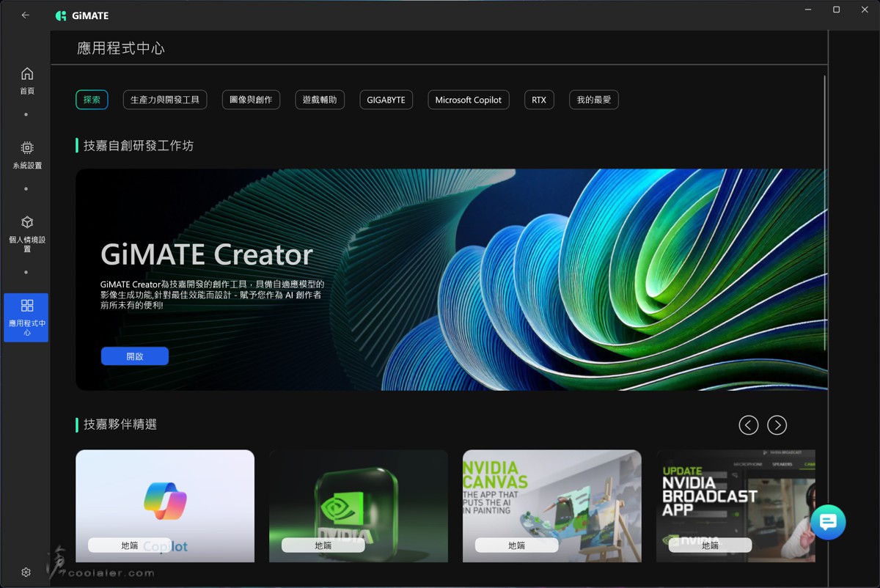Open settings gear at sidebar bottom

(26, 572)
